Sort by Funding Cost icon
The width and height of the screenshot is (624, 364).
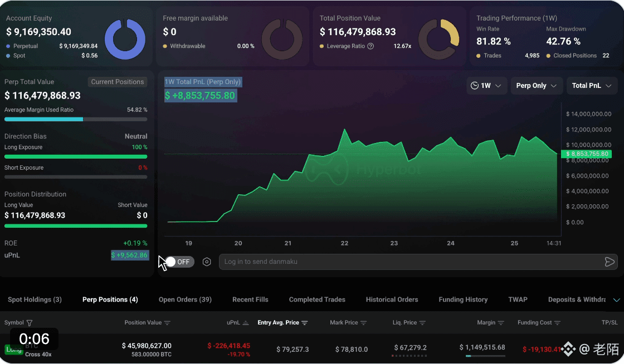[x=557, y=323]
